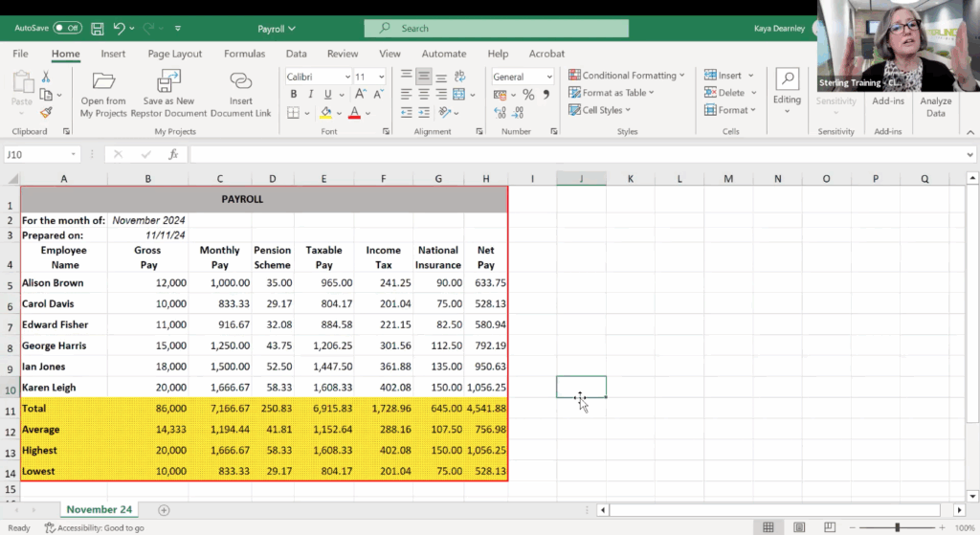The height and width of the screenshot is (535, 980).
Task: Toggle the AutoSave switch
Action: [x=67, y=29]
